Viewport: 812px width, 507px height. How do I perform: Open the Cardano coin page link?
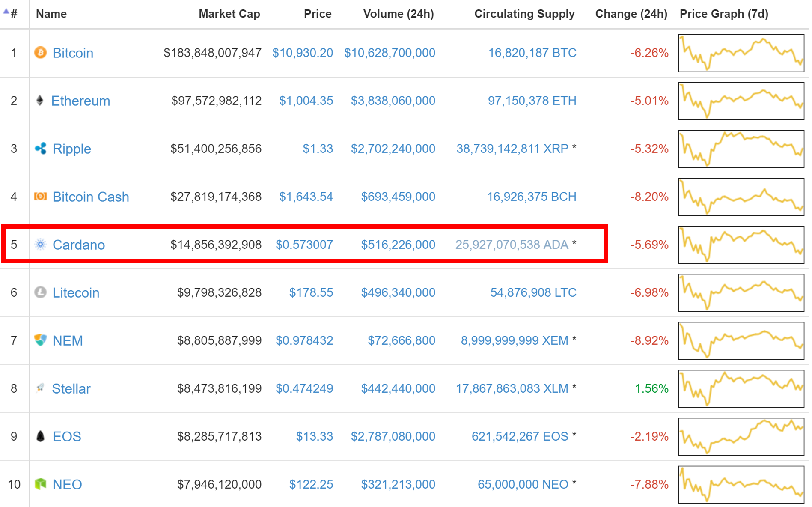coord(79,245)
